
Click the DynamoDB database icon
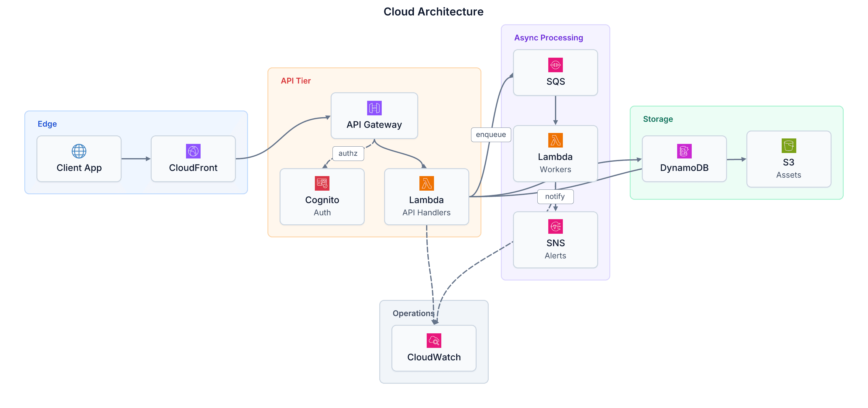(x=684, y=151)
